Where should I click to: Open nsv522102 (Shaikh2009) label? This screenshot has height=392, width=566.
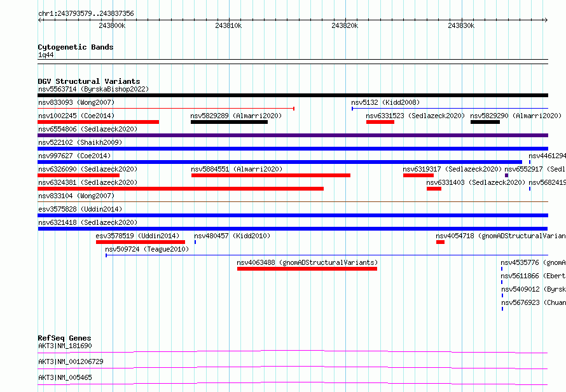[80, 142]
